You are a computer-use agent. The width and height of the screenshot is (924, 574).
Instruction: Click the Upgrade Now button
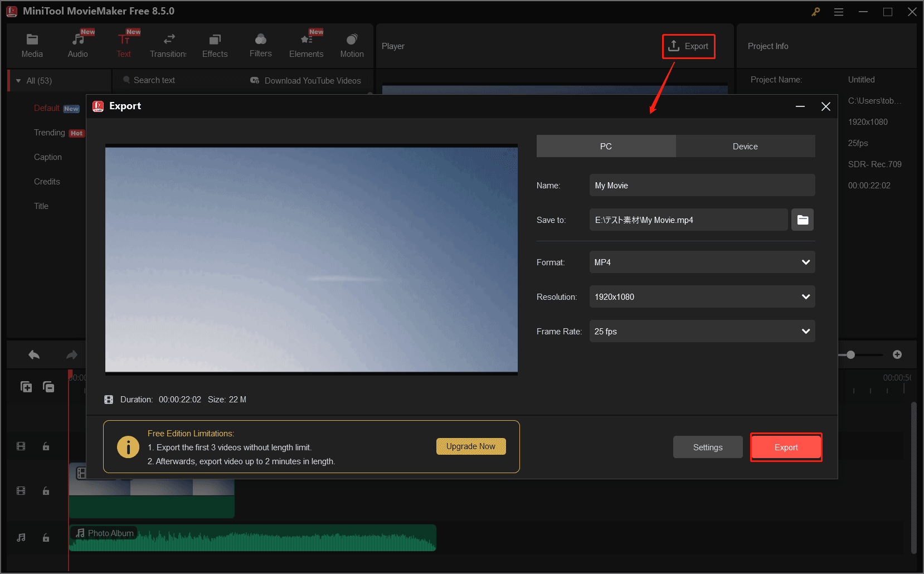click(x=470, y=446)
